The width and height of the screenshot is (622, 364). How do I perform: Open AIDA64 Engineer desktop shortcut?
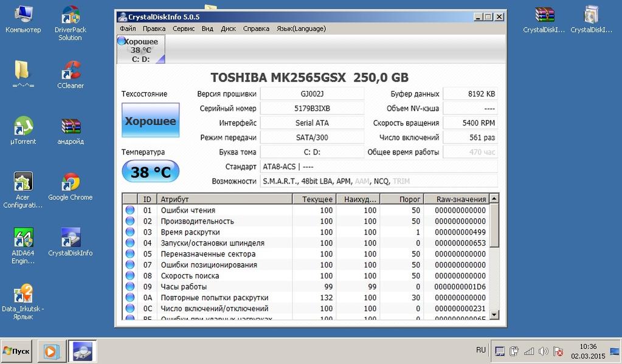point(23,246)
